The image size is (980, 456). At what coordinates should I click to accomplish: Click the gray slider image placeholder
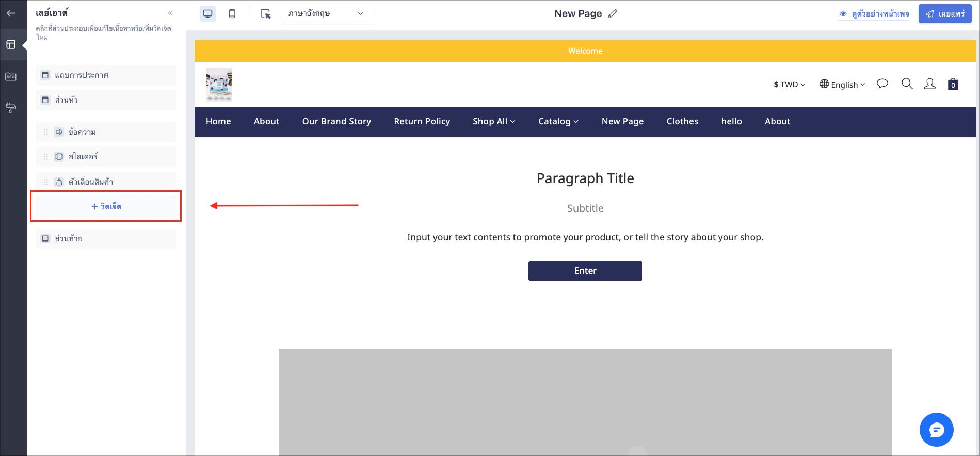tap(585, 402)
